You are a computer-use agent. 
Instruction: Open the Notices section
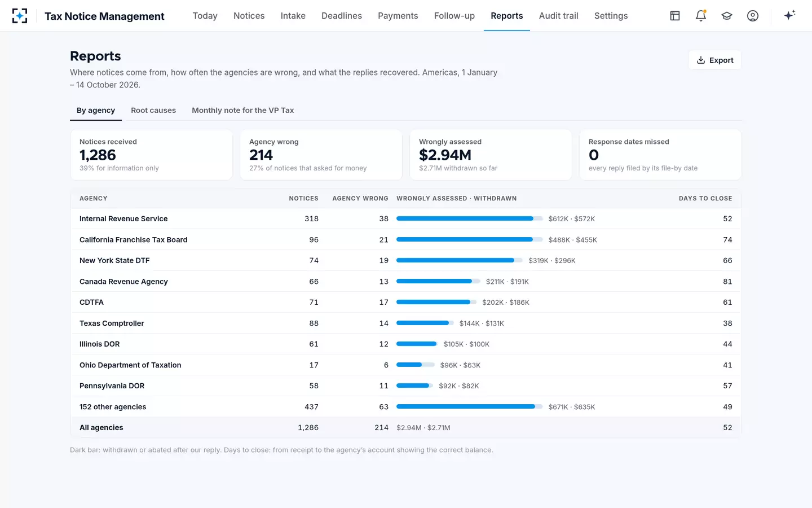[249, 16]
